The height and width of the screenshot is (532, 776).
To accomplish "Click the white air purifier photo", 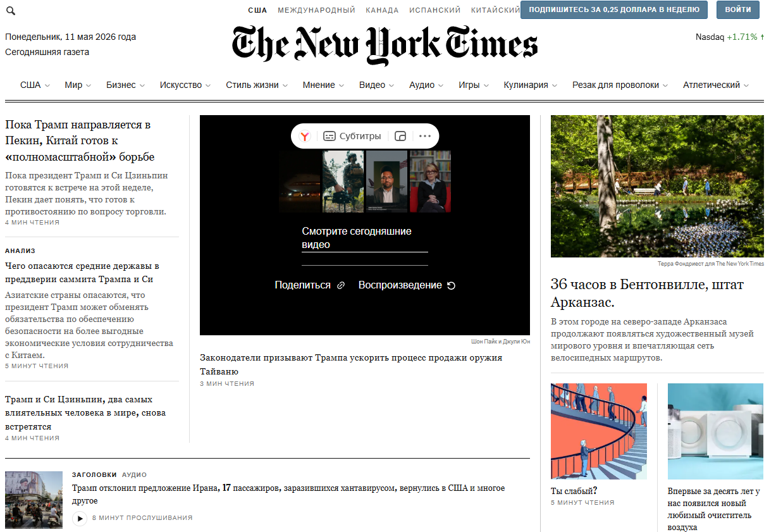I will coord(716,432).
